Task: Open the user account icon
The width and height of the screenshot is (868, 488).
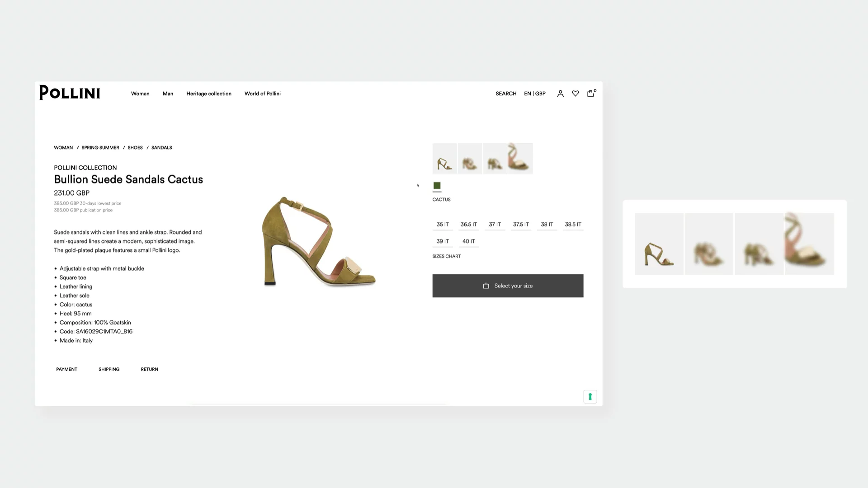Action: tap(560, 94)
